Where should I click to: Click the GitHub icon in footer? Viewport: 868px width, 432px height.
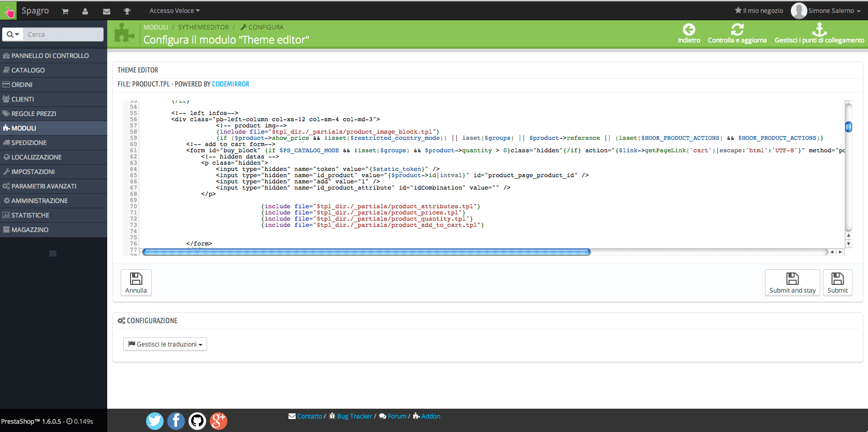tap(197, 421)
